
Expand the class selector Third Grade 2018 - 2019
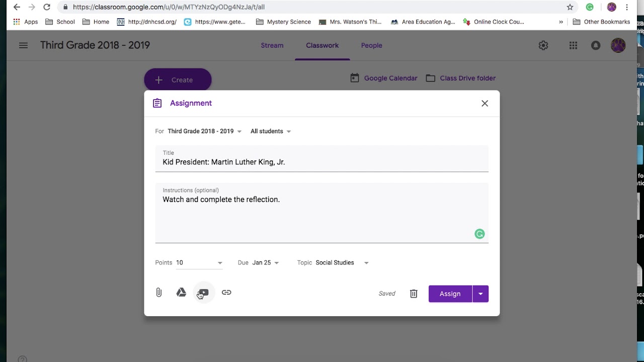(x=204, y=131)
